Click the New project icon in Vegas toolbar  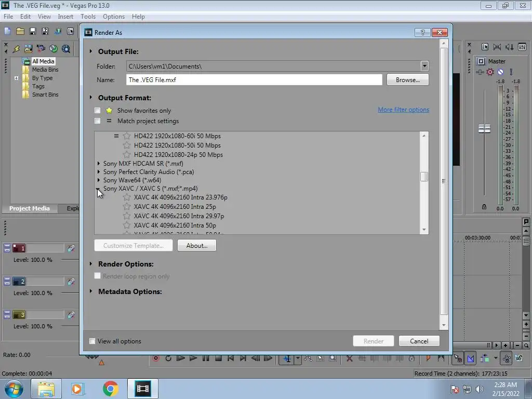tap(7, 32)
